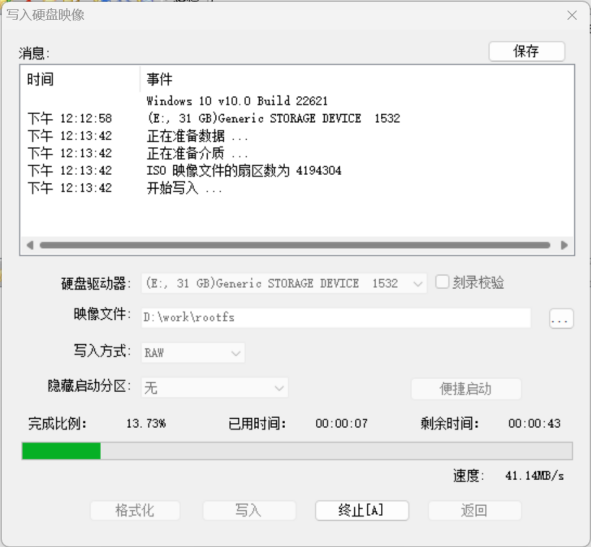The width and height of the screenshot is (591, 547).
Task: Select the ISO 映像文件的扇区数为 4194304 row
Action: [x=297, y=170]
